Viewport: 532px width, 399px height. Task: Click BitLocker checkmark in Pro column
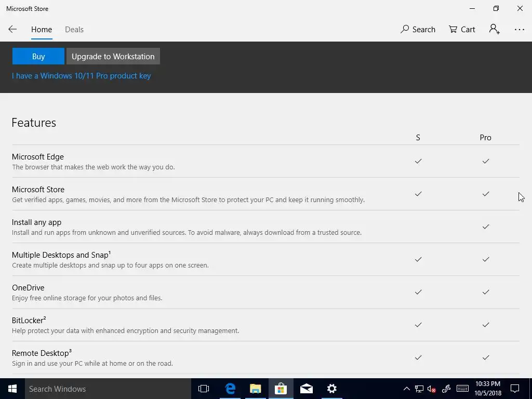486,325
